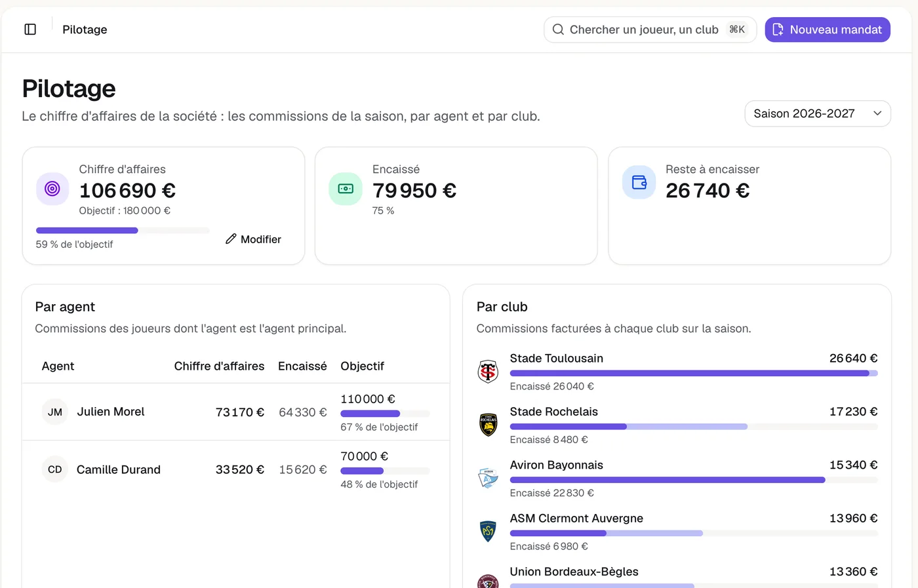The width and height of the screenshot is (918, 588).
Task: Focus the Chercher un joueur search field
Action: [x=650, y=29]
